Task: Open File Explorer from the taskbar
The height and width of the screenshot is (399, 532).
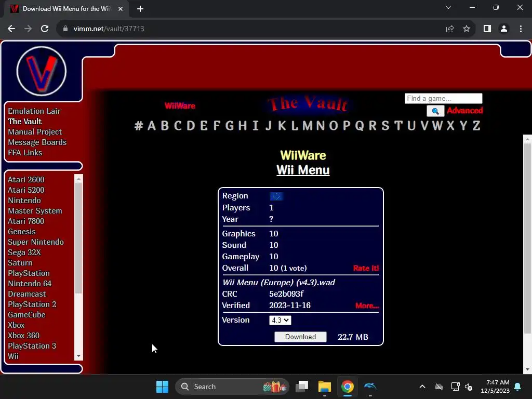Action: click(325, 387)
